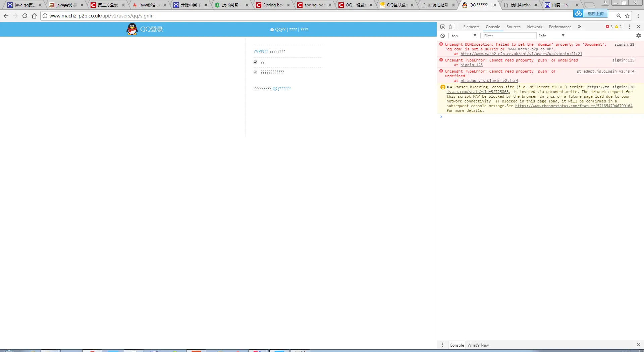Open the 'Info' log level dropdown

[x=552, y=36]
